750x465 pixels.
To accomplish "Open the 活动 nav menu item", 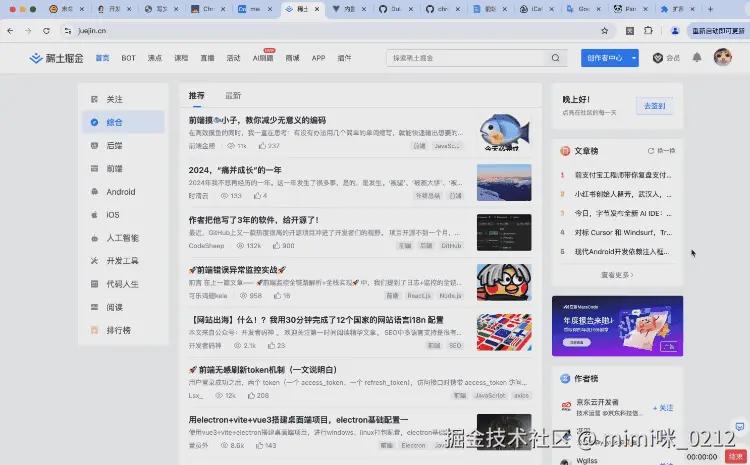I will coord(233,58).
